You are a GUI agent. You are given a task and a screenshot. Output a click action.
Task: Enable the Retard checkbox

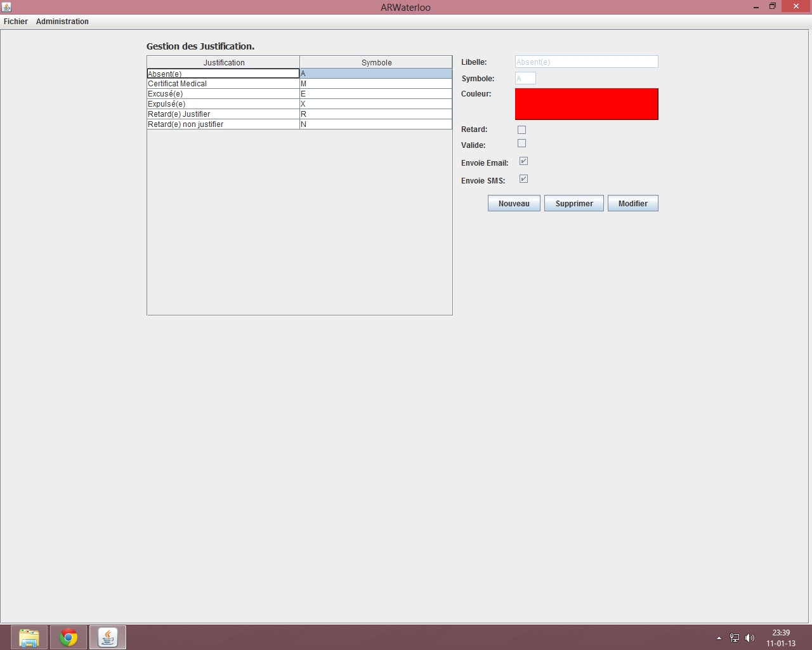(521, 129)
